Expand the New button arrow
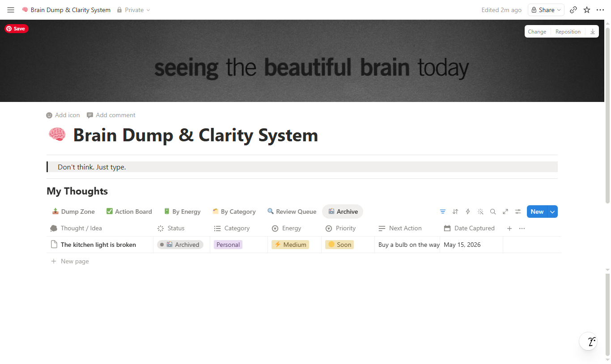The image size is (611, 364). pyautogui.click(x=553, y=212)
